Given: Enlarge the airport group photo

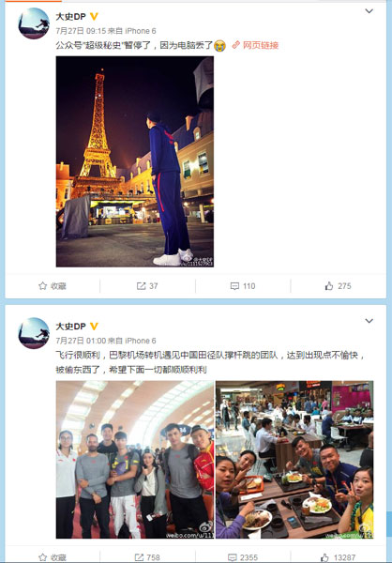Looking at the screenshot, I should point(135,460).
